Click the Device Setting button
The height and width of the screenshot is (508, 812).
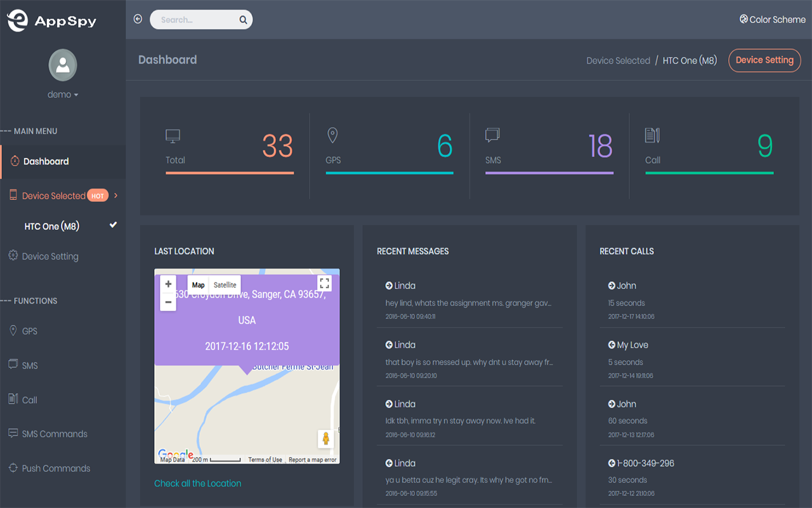click(764, 60)
